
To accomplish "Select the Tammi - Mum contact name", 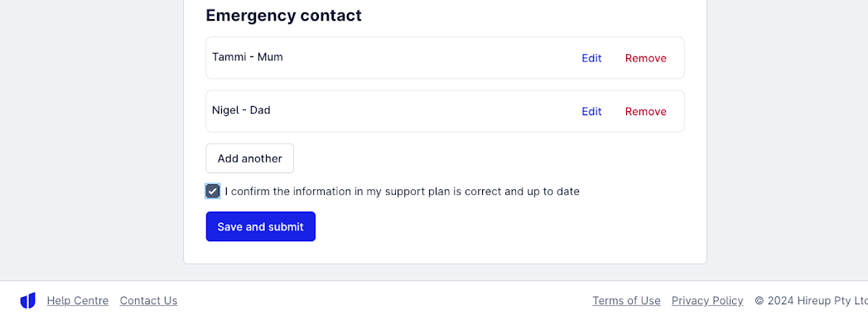I will click(x=248, y=56).
